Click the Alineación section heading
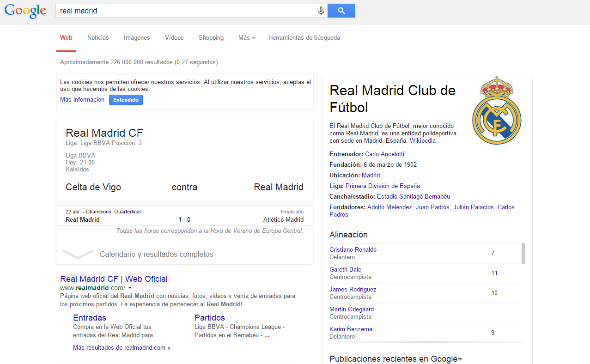The width and height of the screenshot is (590, 364). [348, 235]
